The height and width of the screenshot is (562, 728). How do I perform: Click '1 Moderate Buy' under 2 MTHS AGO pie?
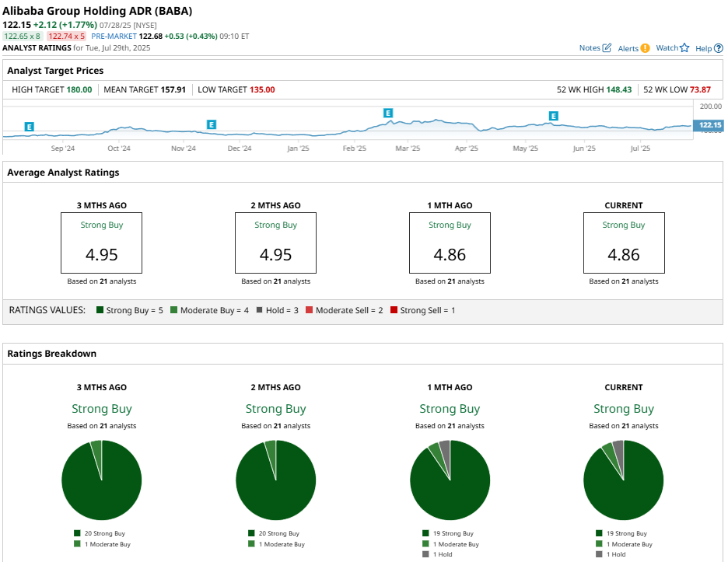tap(282, 544)
